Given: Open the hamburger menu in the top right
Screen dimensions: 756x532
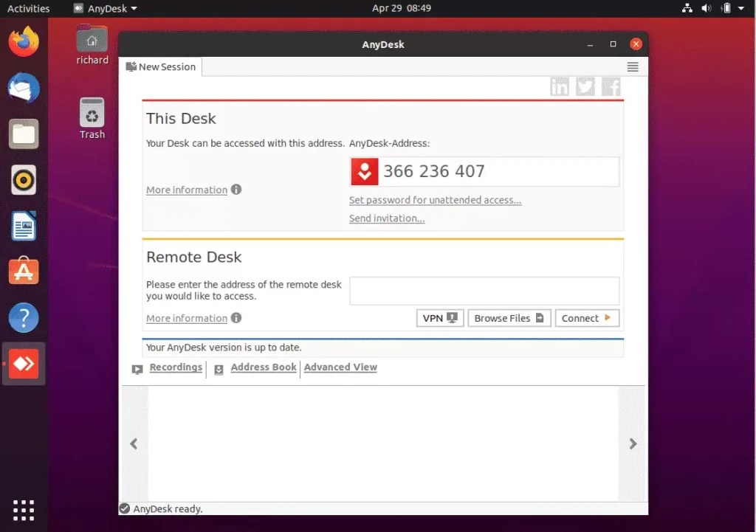Looking at the screenshot, I should tap(633, 66).
